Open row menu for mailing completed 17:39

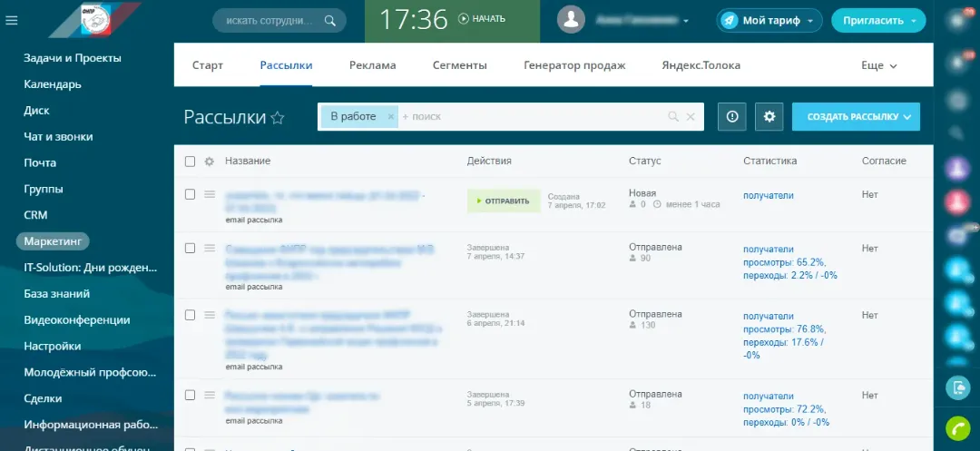(210, 395)
